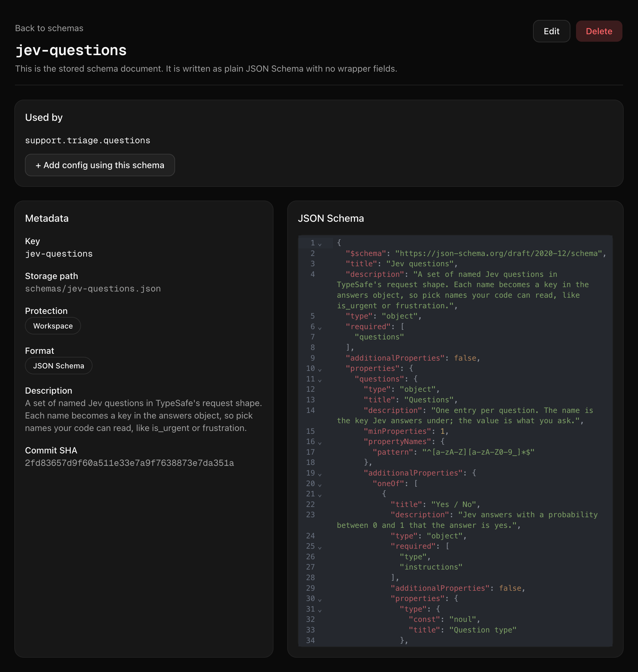Image resolution: width=638 pixels, height=672 pixels.
Task: Click the commit SHA 2fd83657d9f60a511e33e7a9f7638873e7da351a
Action: 130,463
